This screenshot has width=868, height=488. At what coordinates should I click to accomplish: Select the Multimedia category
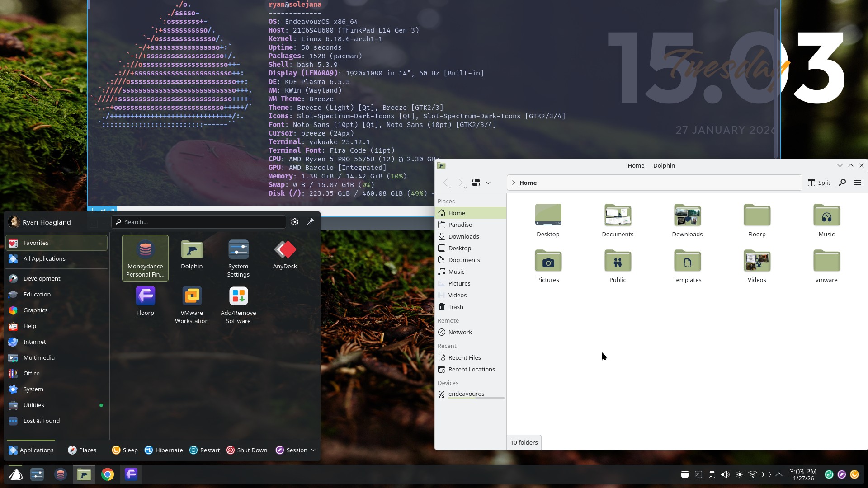pos(39,357)
